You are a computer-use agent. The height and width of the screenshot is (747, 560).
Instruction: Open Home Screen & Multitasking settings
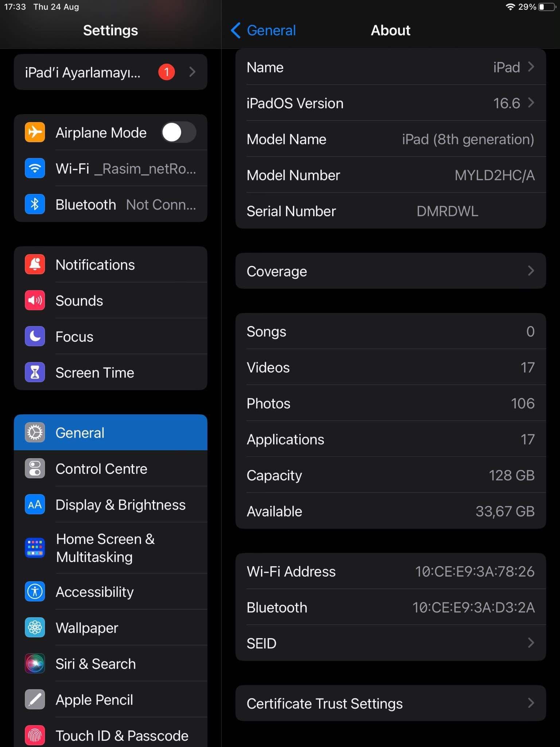[x=110, y=548]
